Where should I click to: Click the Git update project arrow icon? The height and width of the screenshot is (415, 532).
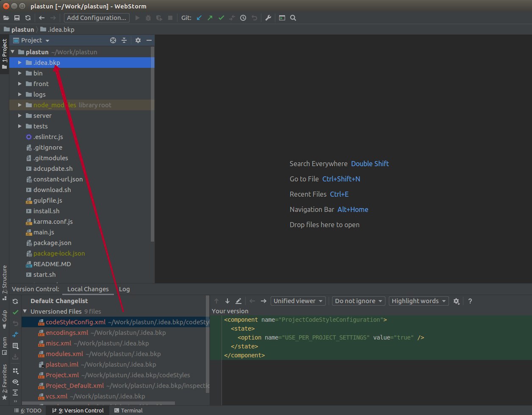click(199, 18)
